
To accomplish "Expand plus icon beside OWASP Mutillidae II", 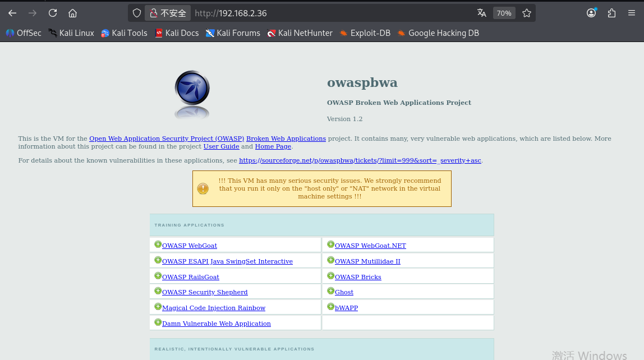I will [330, 260].
